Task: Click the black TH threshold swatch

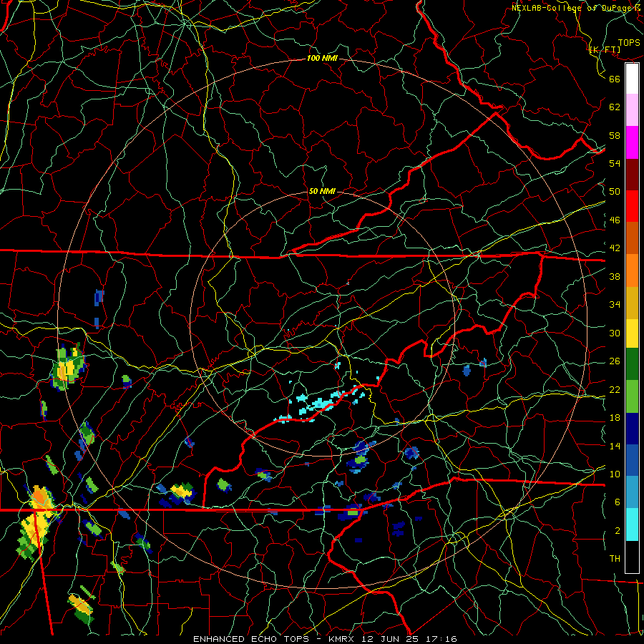Action: tap(632, 557)
